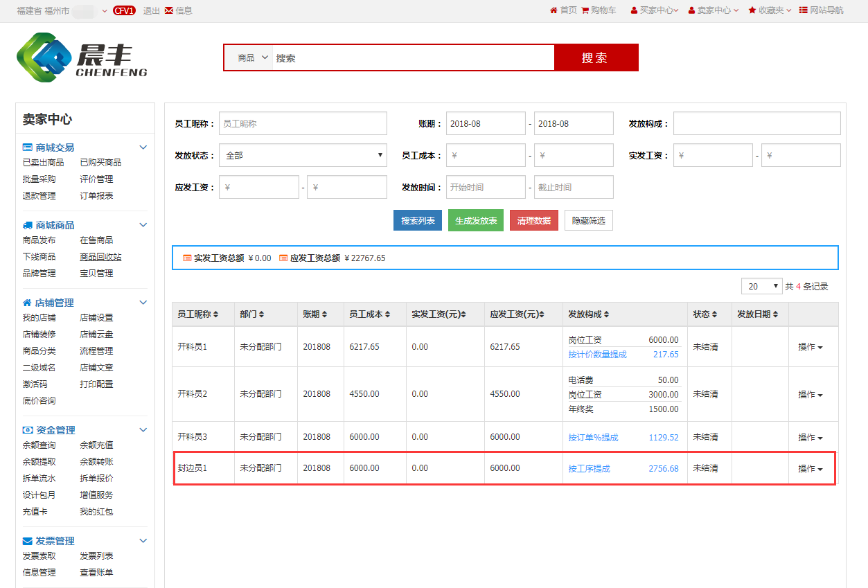This screenshot has height=588, width=868.
Task: Click the home icon in top bar
Action: [553, 10]
